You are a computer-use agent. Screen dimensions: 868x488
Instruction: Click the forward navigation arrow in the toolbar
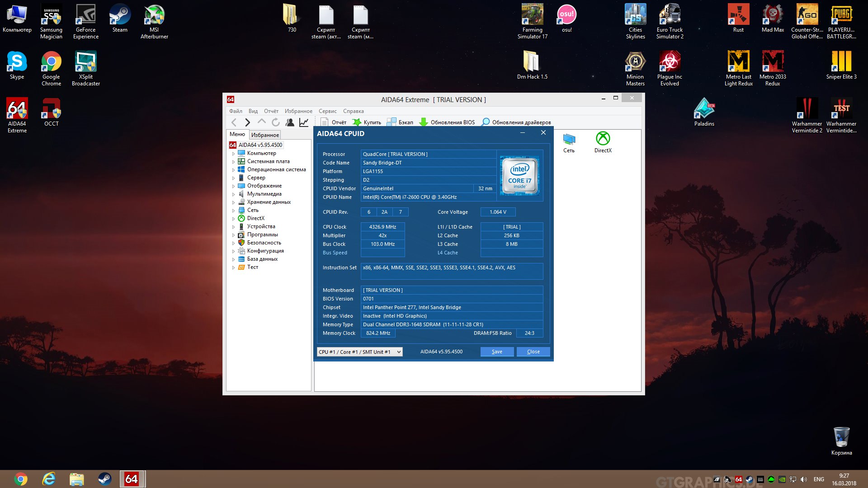tap(247, 122)
